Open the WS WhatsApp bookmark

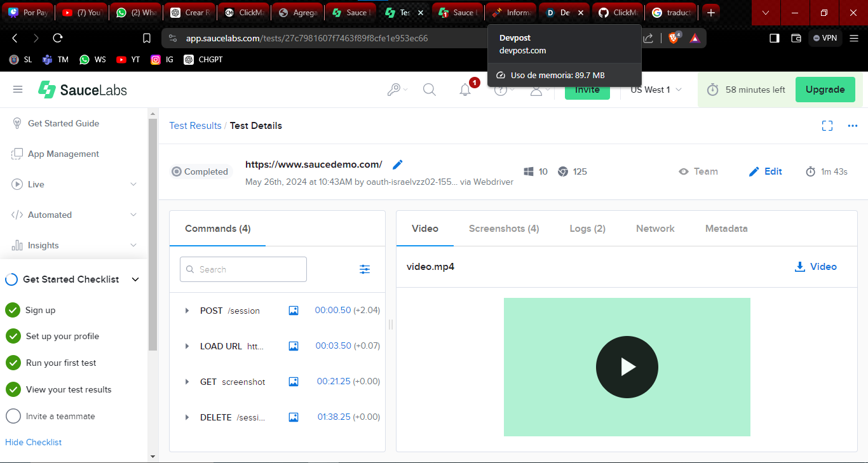(93, 60)
